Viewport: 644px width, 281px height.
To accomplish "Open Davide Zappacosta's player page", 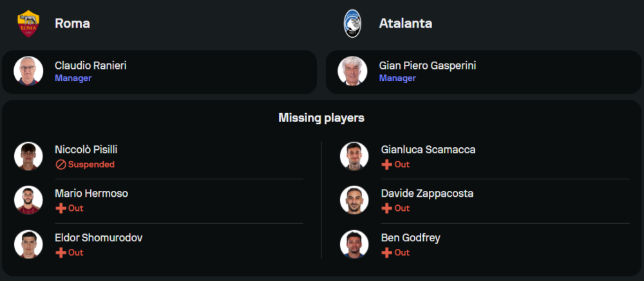I will pos(427,194).
